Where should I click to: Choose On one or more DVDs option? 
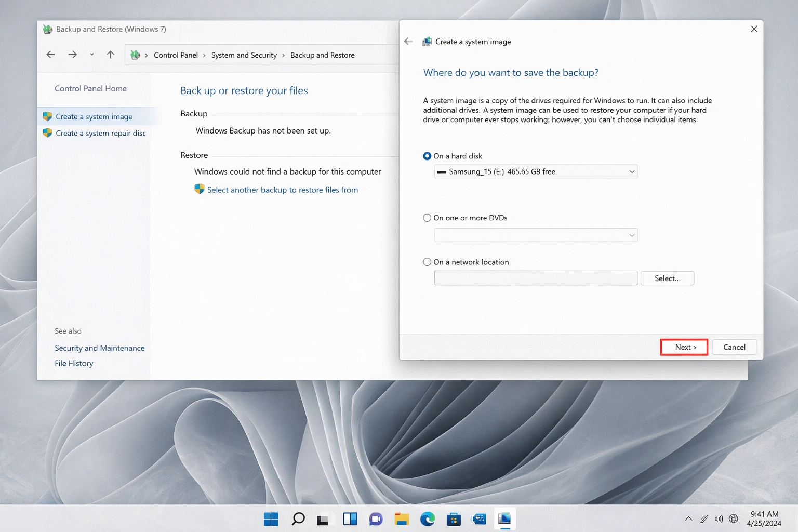click(x=427, y=218)
